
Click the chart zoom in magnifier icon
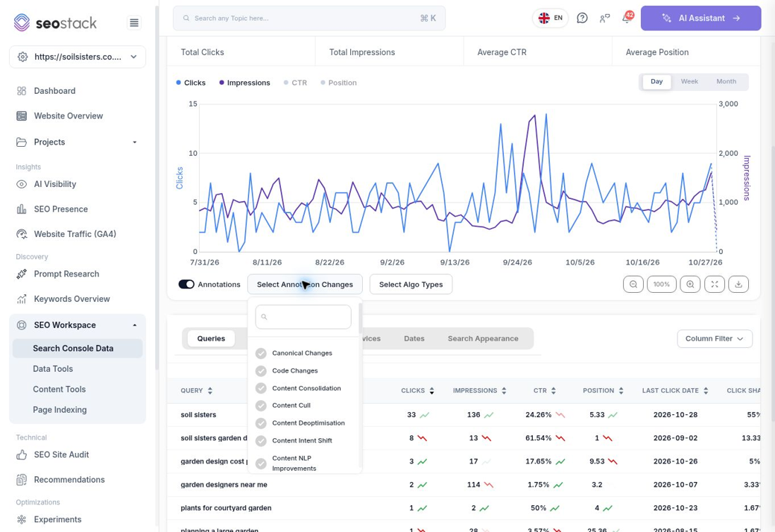coord(690,285)
